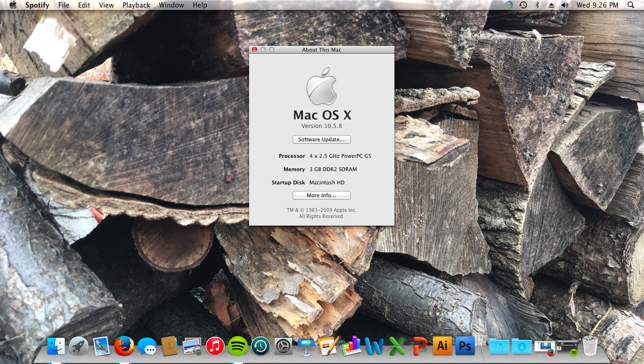Launch Keynote from the dock
Screen dimensions: 644x364
[306, 346]
